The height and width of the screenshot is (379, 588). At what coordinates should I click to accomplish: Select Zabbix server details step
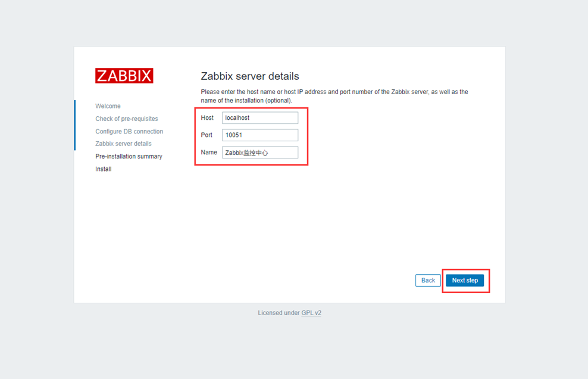123,144
